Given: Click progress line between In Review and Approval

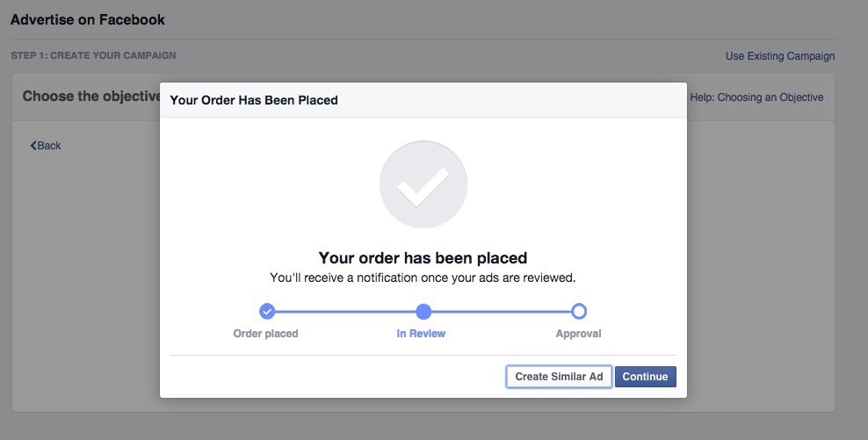Looking at the screenshot, I should [501, 311].
